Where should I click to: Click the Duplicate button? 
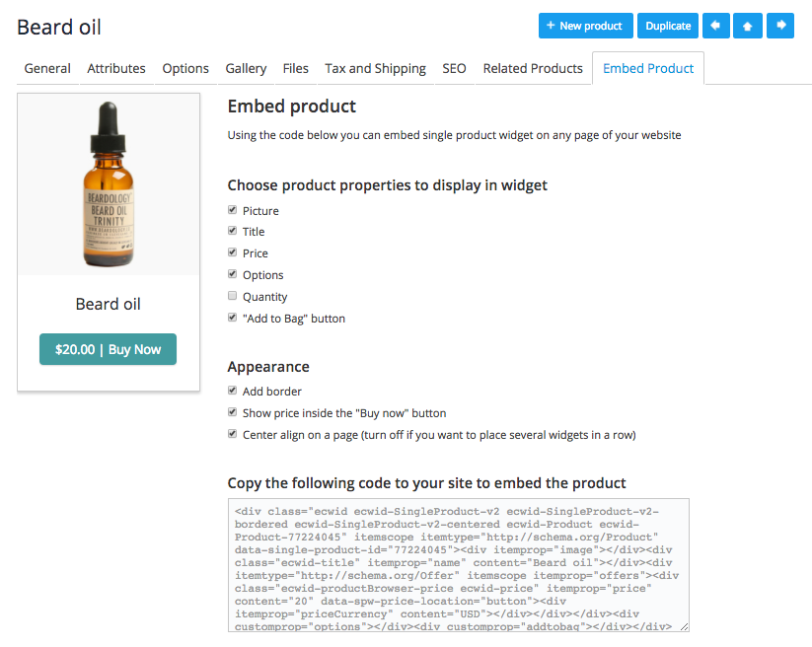tap(668, 26)
